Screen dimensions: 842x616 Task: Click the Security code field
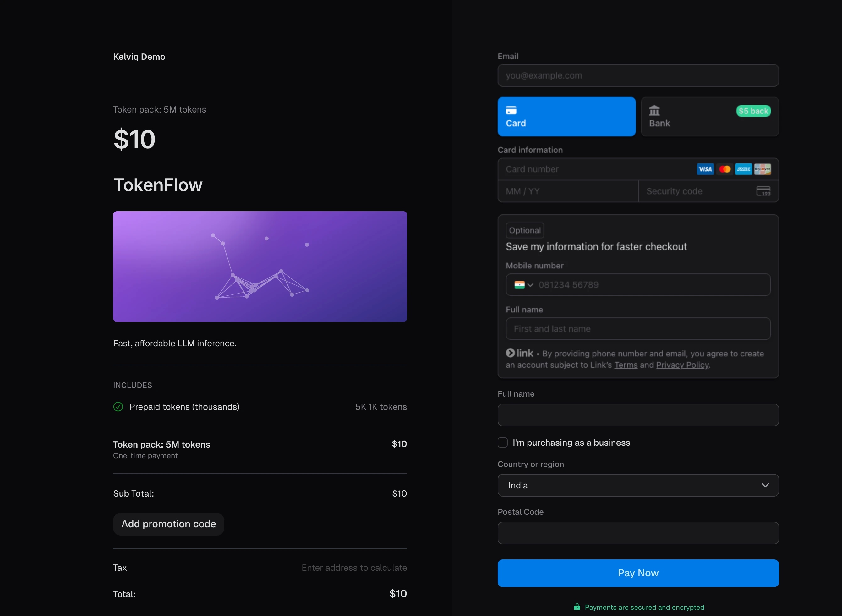tap(708, 191)
